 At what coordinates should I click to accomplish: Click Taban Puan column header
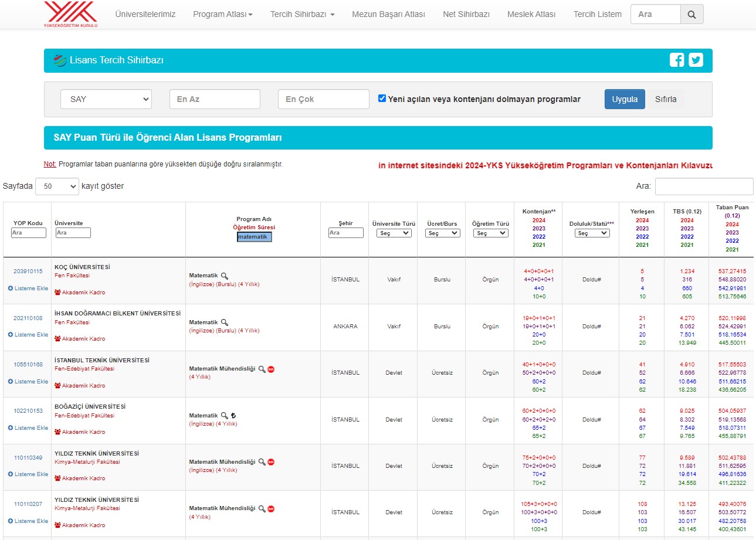(732, 228)
